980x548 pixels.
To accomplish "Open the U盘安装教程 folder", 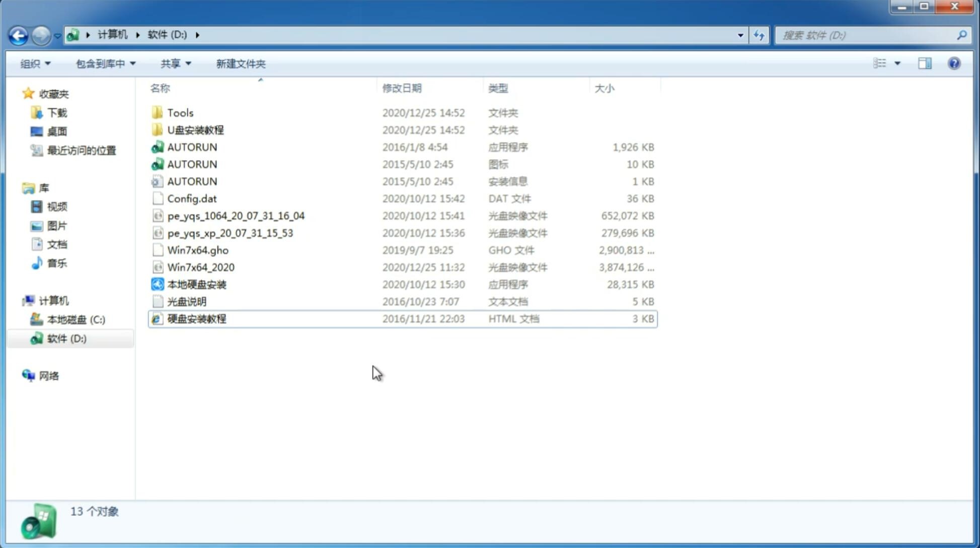I will tap(196, 130).
